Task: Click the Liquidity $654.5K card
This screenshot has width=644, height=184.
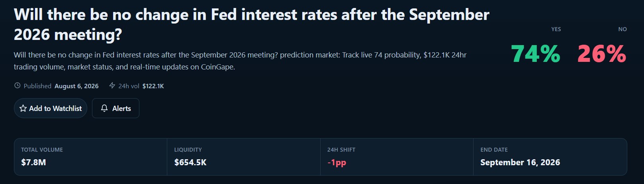Action: point(244,157)
